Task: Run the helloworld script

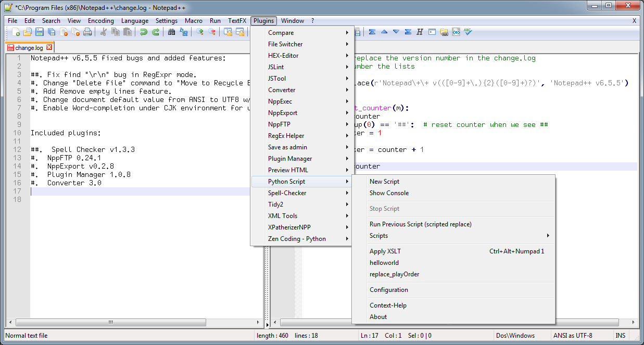Action: click(x=384, y=263)
